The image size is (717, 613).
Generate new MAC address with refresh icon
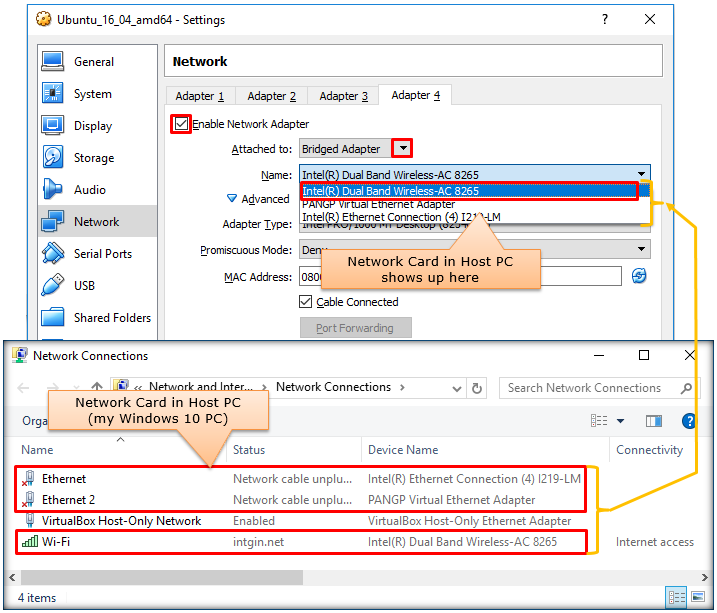click(639, 276)
